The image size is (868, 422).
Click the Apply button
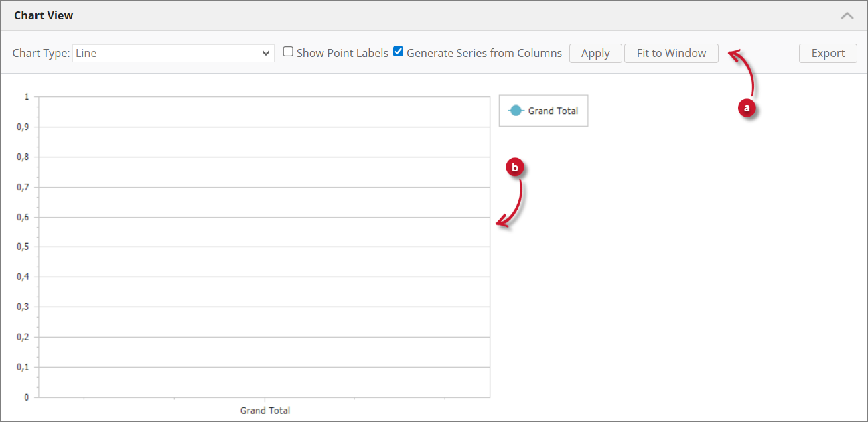pos(595,54)
